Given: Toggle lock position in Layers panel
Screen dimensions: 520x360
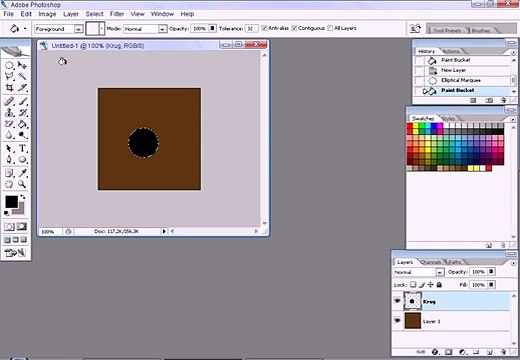Looking at the screenshot, I should click(x=430, y=285).
